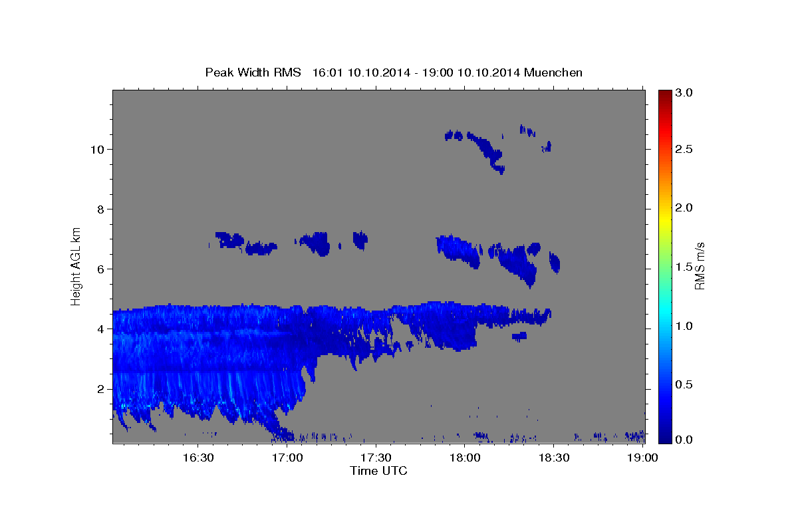Click the '17:30' time axis label

pos(376,457)
